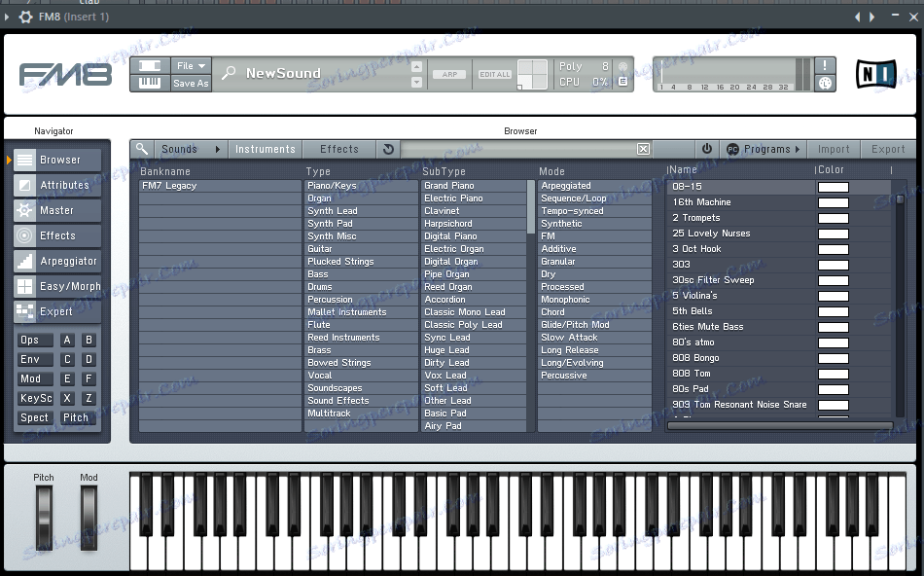Open the Arpeggiator navigator page
The image size is (924, 576).
tap(57, 261)
